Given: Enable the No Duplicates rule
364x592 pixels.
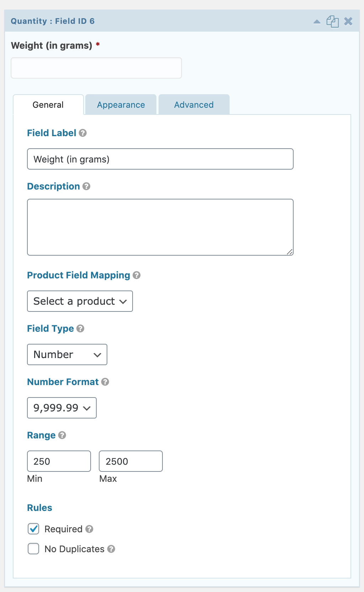Looking at the screenshot, I should (33, 549).
